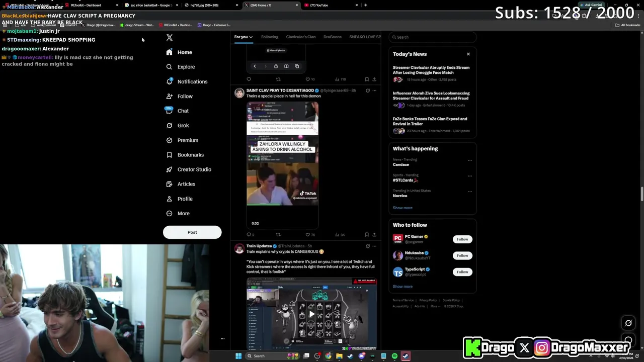
Task: Open the Bookmarks icon in sidebar
Action: pyautogui.click(x=169, y=155)
